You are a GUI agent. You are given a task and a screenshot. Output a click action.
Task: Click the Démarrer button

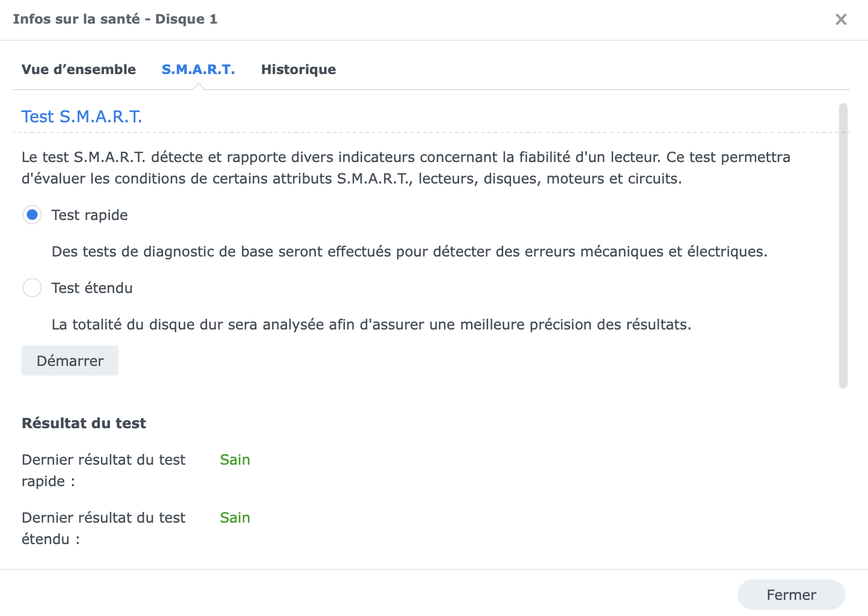click(70, 361)
